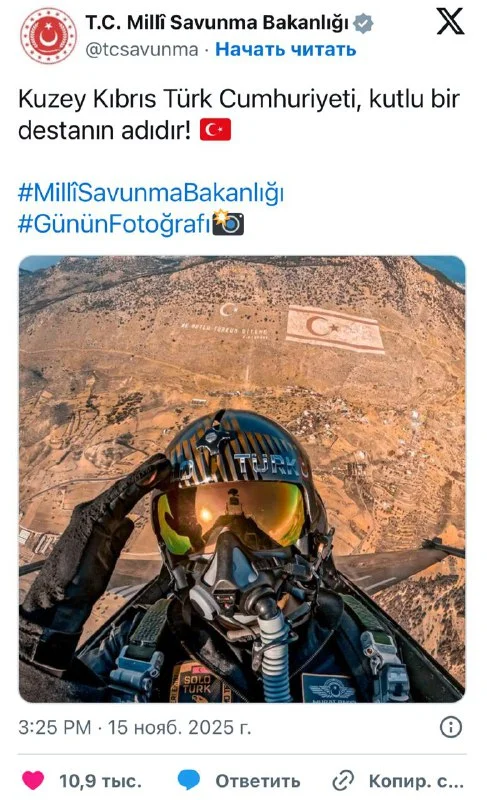Image resolution: width=487 pixels, height=800 pixels.
Task: Click the Ministry's emblem profile avatar
Action: pos(48,36)
